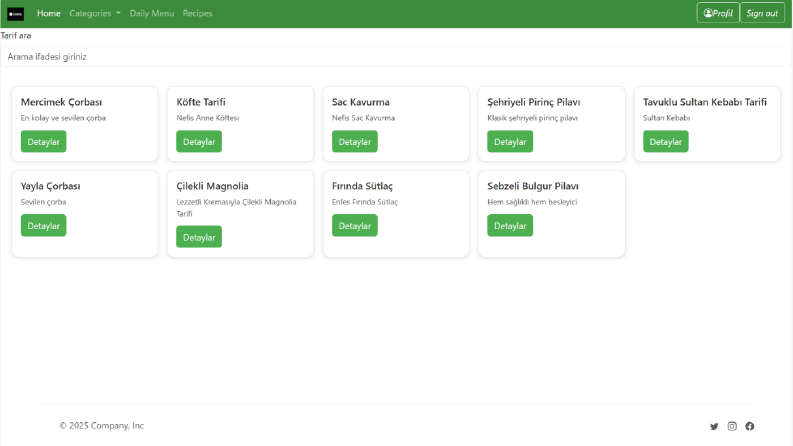Open Detaylar for Tavuklu Sultan Kebabı Tarifi
The width and height of the screenshot is (793, 446).
pos(666,142)
